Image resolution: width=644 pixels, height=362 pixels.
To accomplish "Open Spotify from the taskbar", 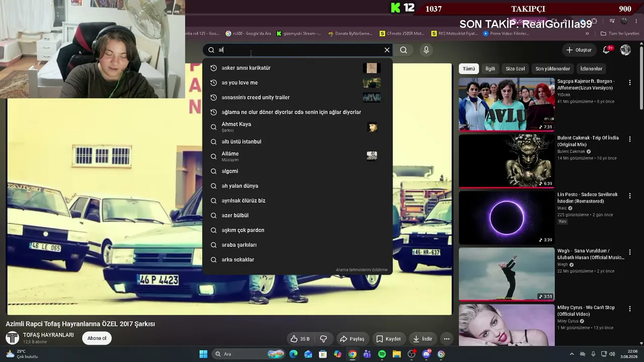I will 382,354.
